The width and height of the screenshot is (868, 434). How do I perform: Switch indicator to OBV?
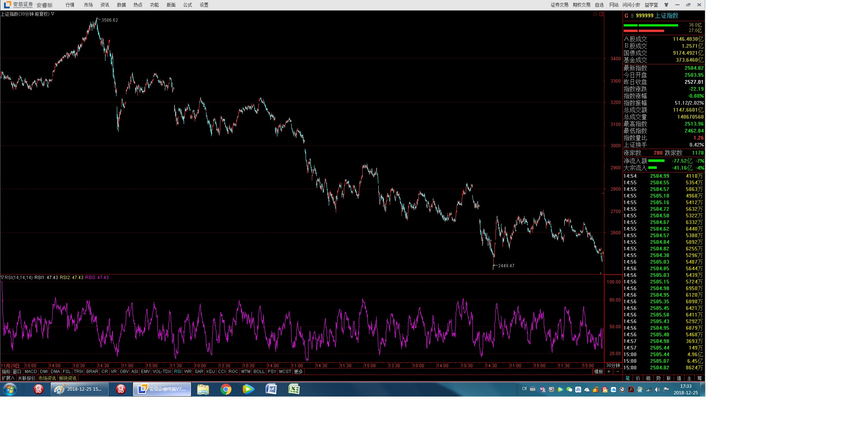(x=124, y=372)
